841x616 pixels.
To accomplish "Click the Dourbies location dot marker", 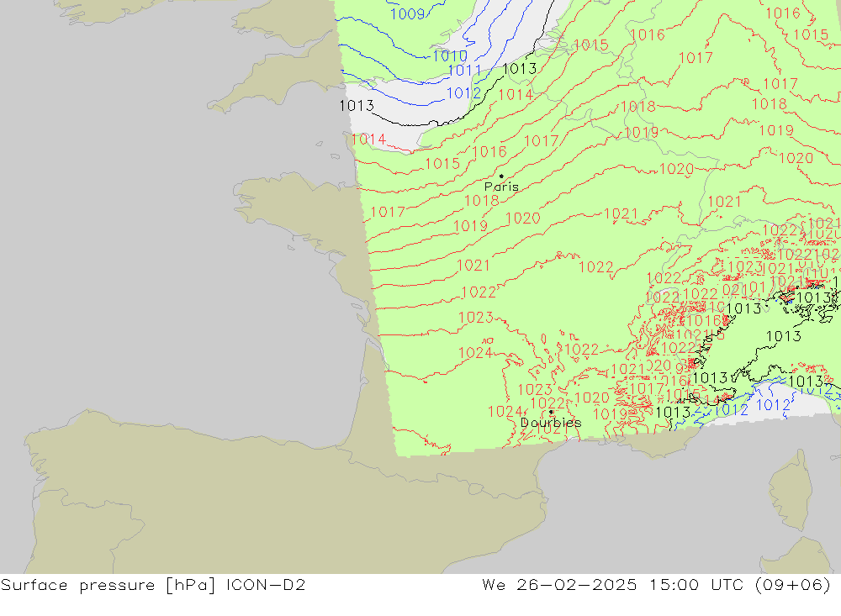I will click(x=551, y=412).
